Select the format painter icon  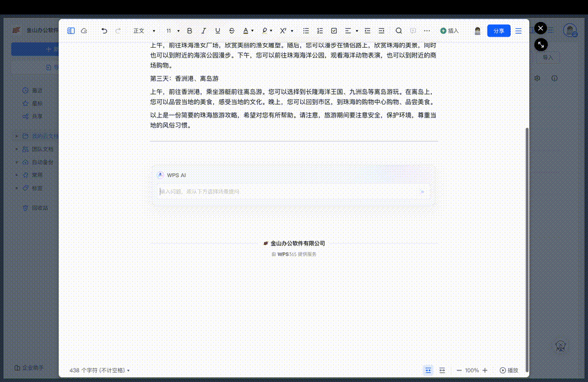(x=84, y=30)
